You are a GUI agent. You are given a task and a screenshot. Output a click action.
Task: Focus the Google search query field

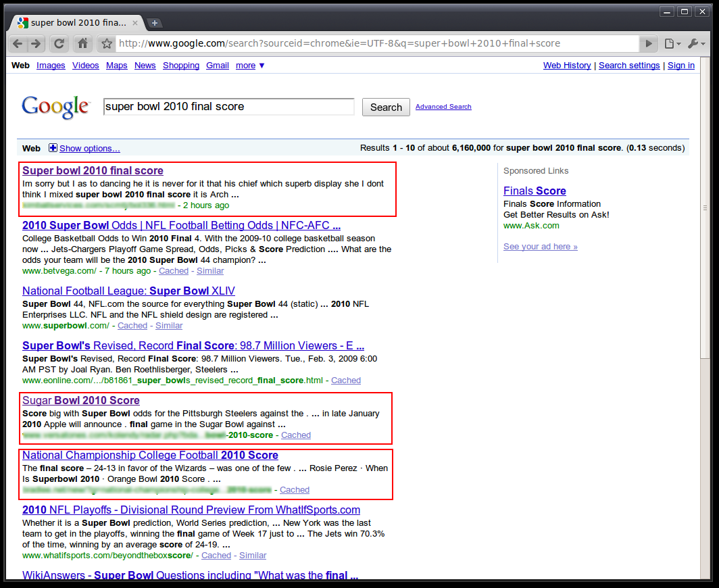pos(229,107)
